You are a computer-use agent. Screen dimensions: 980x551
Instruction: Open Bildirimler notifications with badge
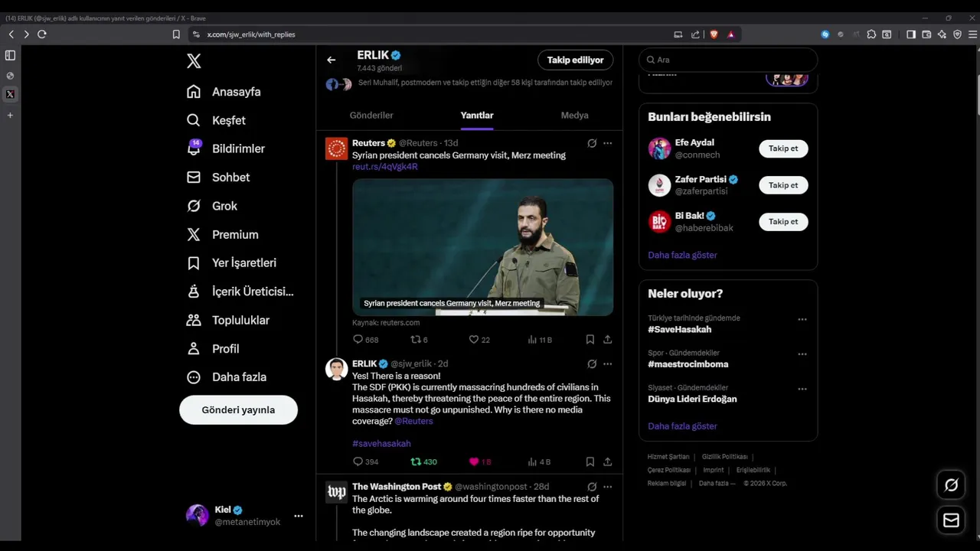tap(225, 148)
